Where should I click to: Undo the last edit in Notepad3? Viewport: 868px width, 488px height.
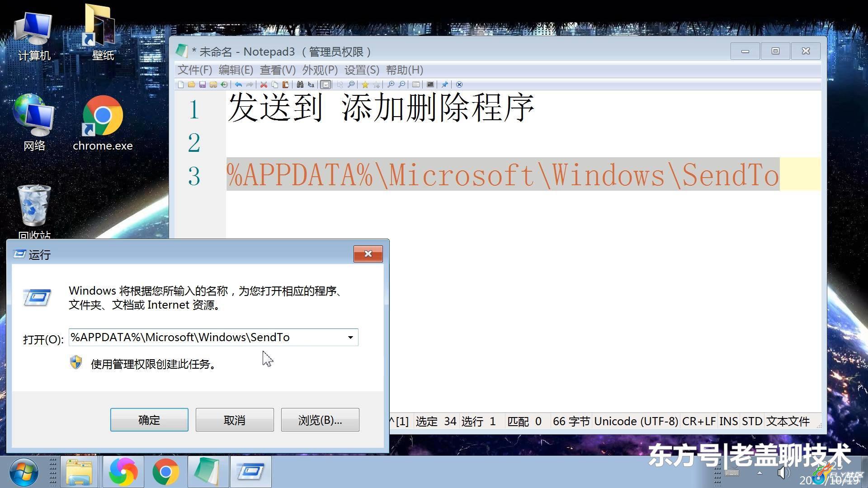point(238,84)
